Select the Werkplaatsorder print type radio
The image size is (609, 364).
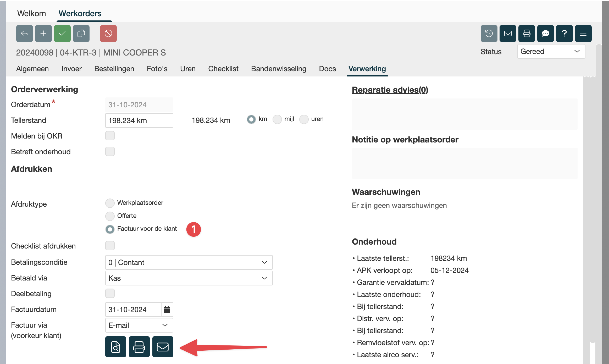pyautogui.click(x=110, y=203)
